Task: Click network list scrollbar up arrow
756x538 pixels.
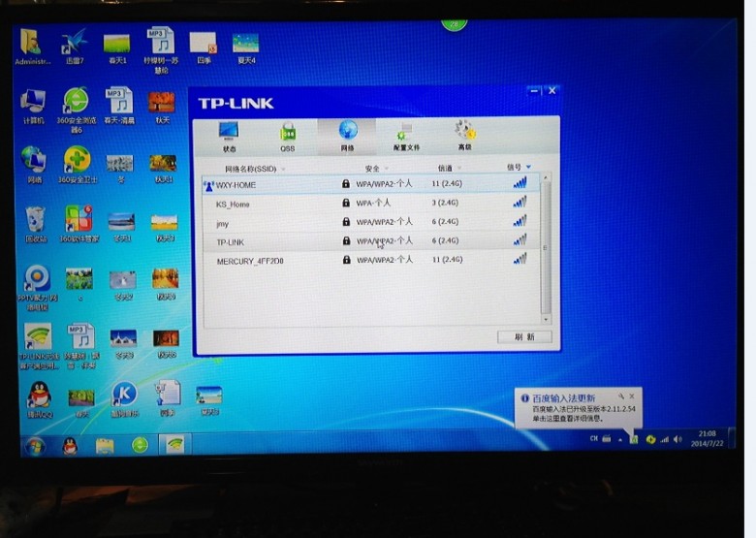Action: pos(546,178)
